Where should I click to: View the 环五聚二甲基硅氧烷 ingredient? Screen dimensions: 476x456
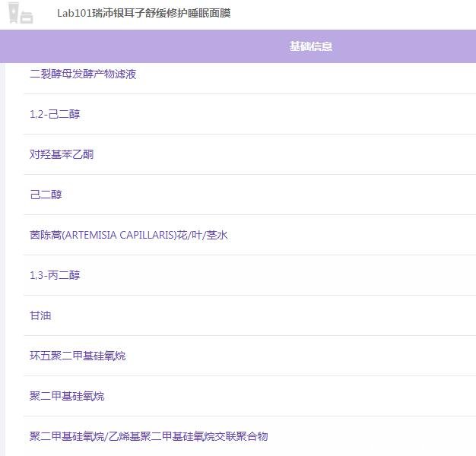pos(78,356)
